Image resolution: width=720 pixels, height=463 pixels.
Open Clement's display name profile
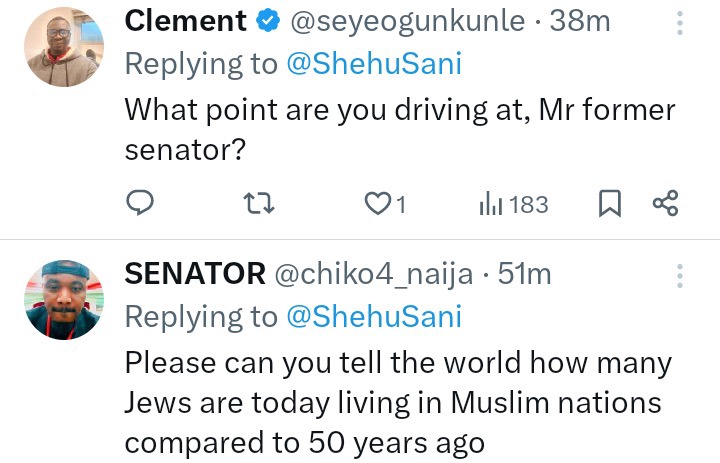point(186,20)
